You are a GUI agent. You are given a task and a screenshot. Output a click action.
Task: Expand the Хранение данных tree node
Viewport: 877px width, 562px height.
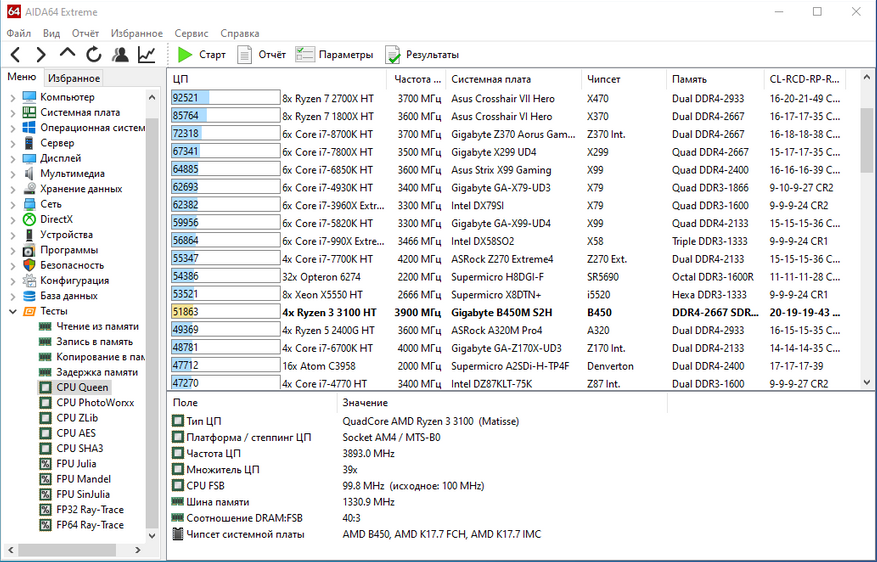[x=12, y=189]
